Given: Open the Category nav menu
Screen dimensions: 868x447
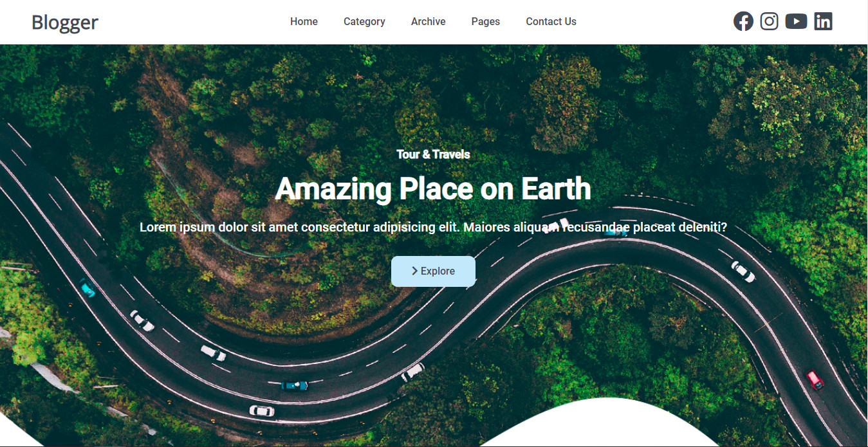Looking at the screenshot, I should pos(364,21).
